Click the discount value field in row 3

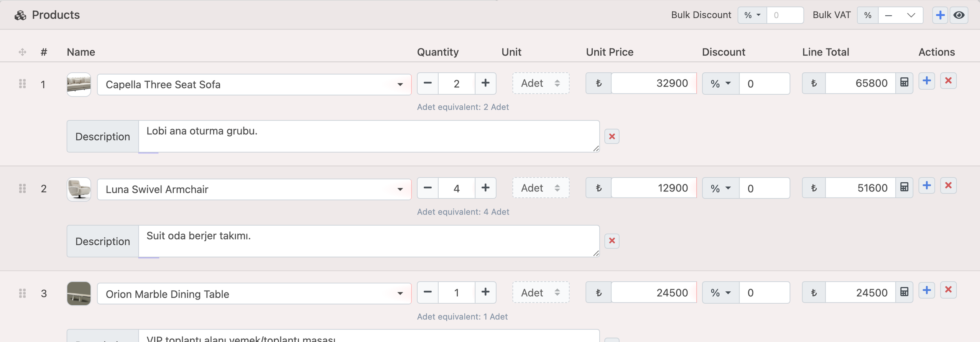(x=765, y=293)
